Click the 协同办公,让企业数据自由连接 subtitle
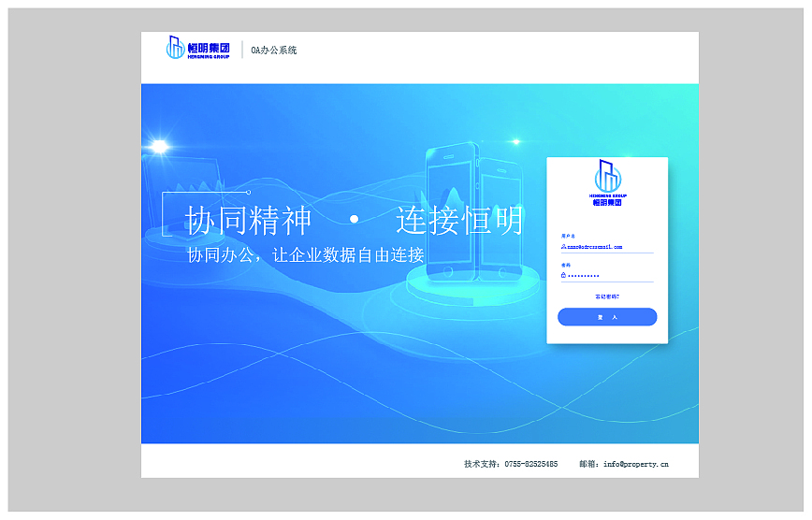The height and width of the screenshot is (520, 812). coord(306,254)
